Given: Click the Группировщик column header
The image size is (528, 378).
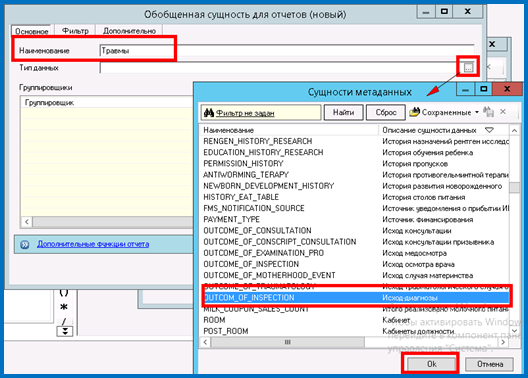Looking at the screenshot, I should 108,102.
